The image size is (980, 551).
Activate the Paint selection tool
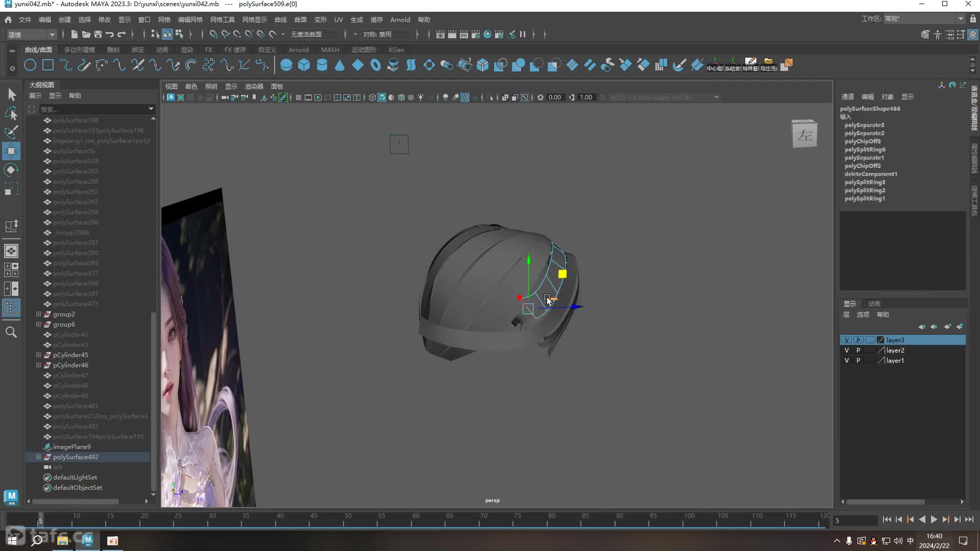(x=11, y=132)
